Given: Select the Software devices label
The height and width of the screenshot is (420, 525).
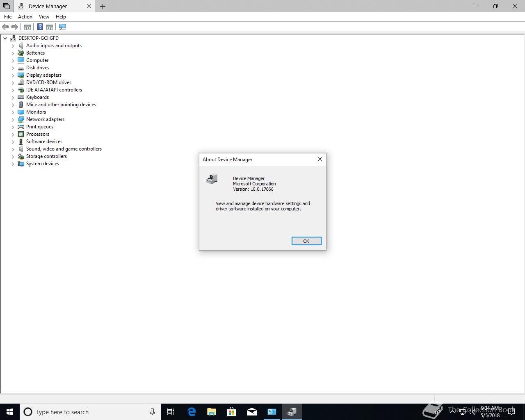Looking at the screenshot, I should tap(44, 142).
